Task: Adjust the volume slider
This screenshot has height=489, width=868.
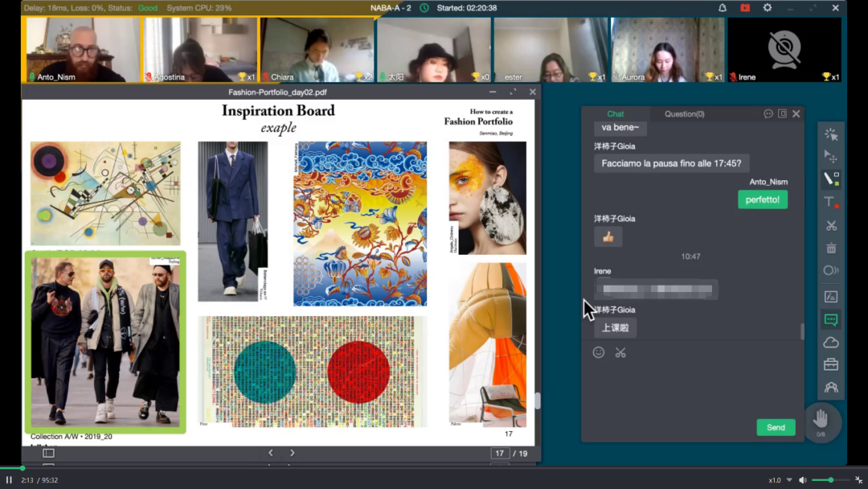Action: pos(830,480)
